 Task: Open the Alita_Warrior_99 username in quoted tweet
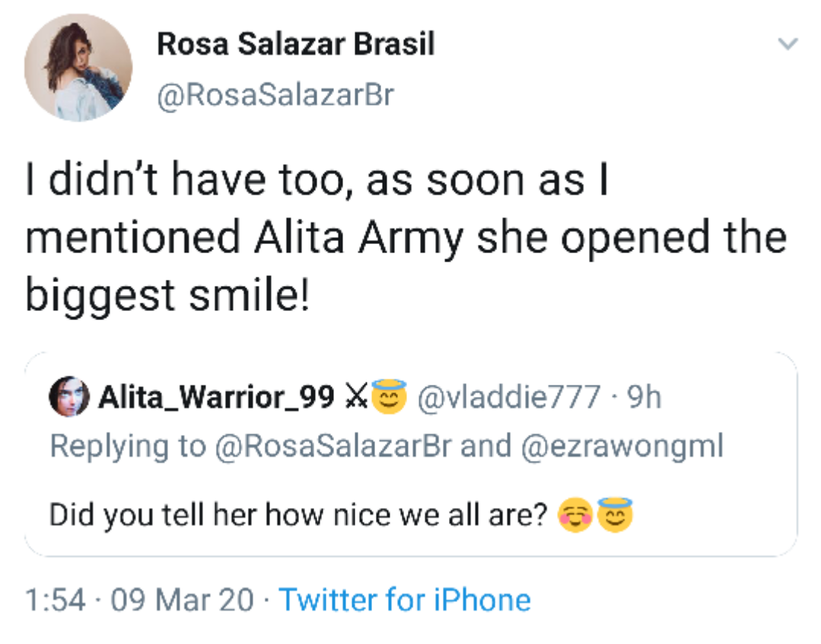click(216, 397)
